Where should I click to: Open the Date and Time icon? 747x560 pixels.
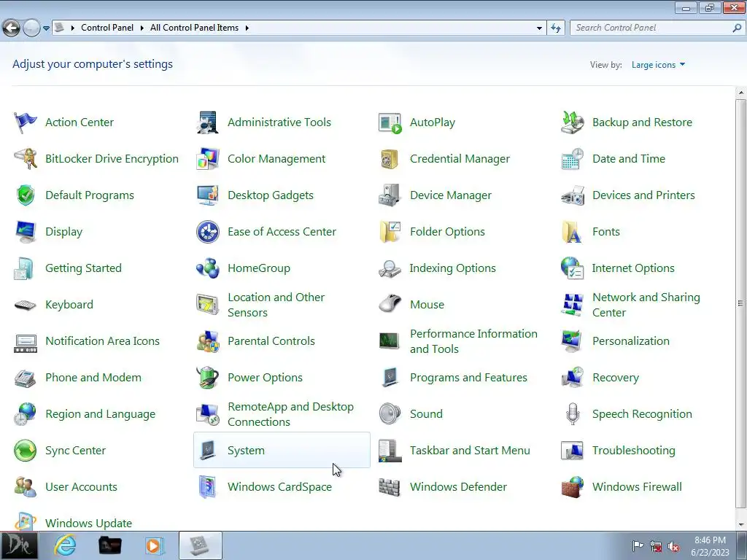(x=573, y=159)
